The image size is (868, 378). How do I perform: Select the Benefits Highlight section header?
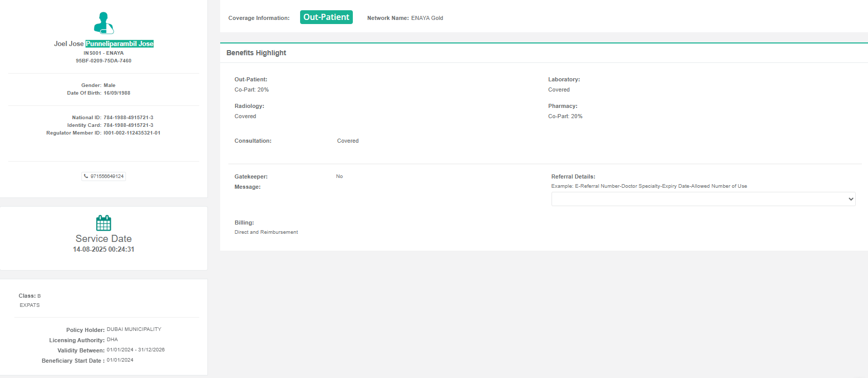point(256,53)
